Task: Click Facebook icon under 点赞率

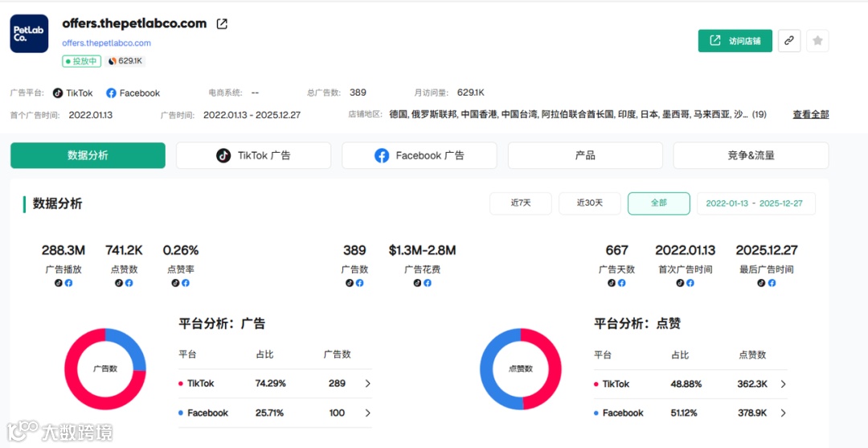Action: point(186,283)
